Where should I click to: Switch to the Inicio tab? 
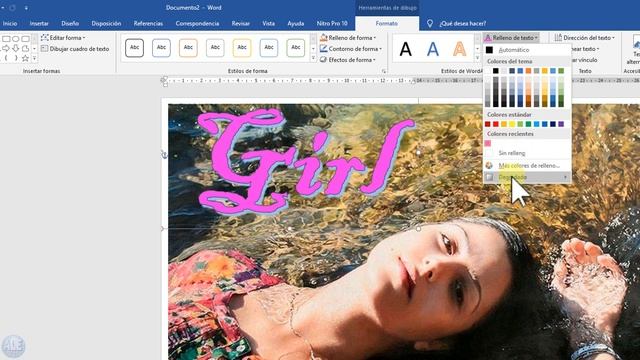click(x=10, y=24)
